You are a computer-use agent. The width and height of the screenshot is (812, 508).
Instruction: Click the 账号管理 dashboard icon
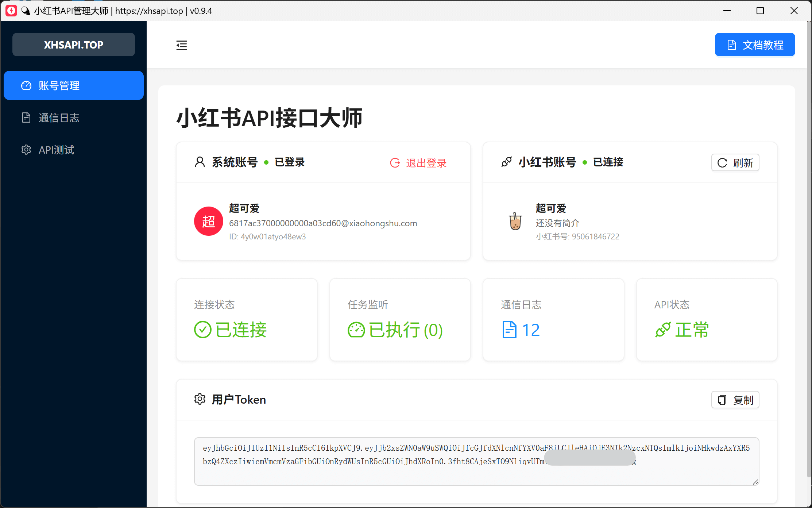coord(26,85)
